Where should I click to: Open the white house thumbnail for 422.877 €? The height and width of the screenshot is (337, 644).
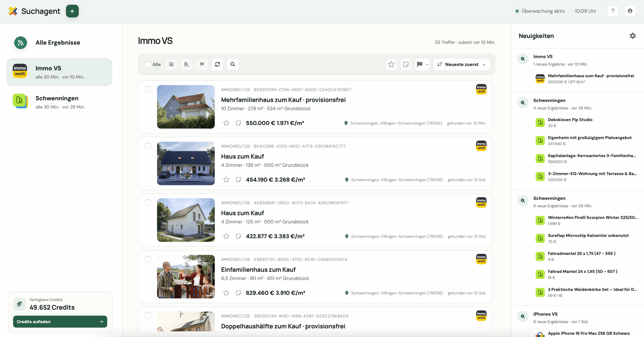point(186,220)
